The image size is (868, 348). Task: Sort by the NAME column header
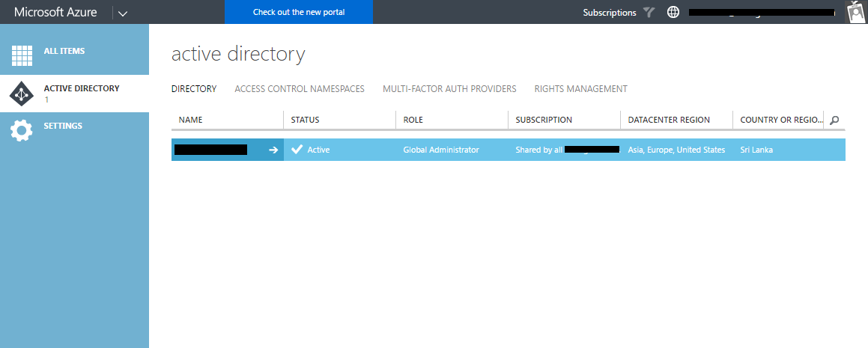190,120
